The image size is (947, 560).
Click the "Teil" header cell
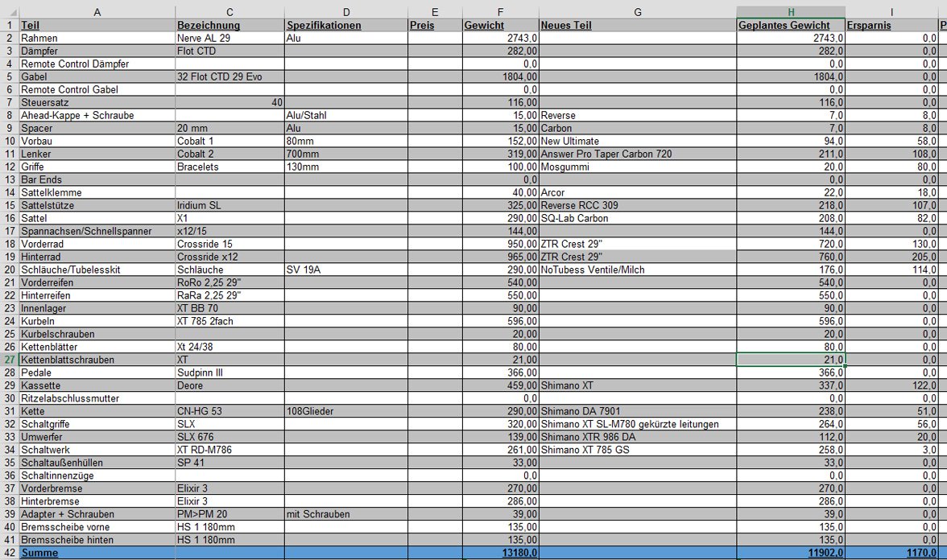point(97,26)
